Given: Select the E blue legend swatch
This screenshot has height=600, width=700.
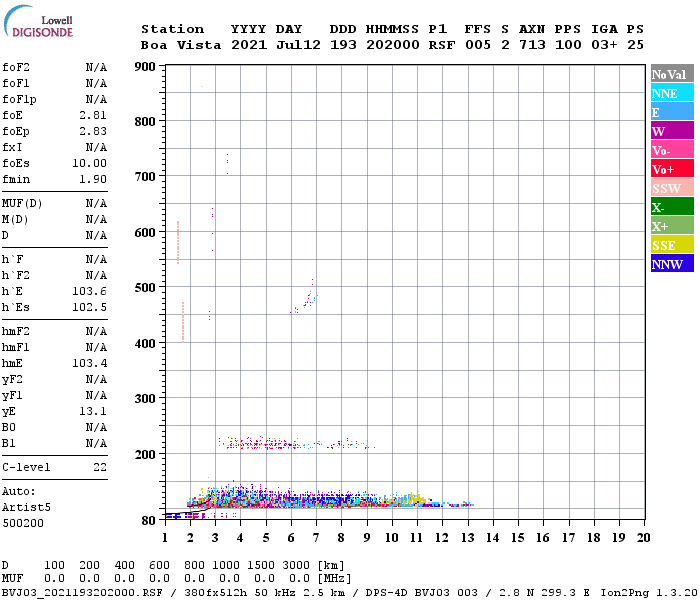Looking at the screenshot, I should point(672,112).
